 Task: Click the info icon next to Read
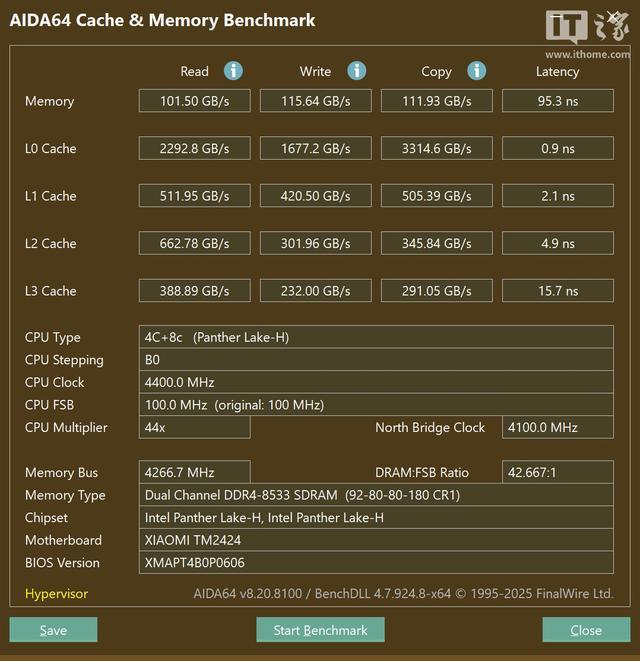click(x=233, y=71)
